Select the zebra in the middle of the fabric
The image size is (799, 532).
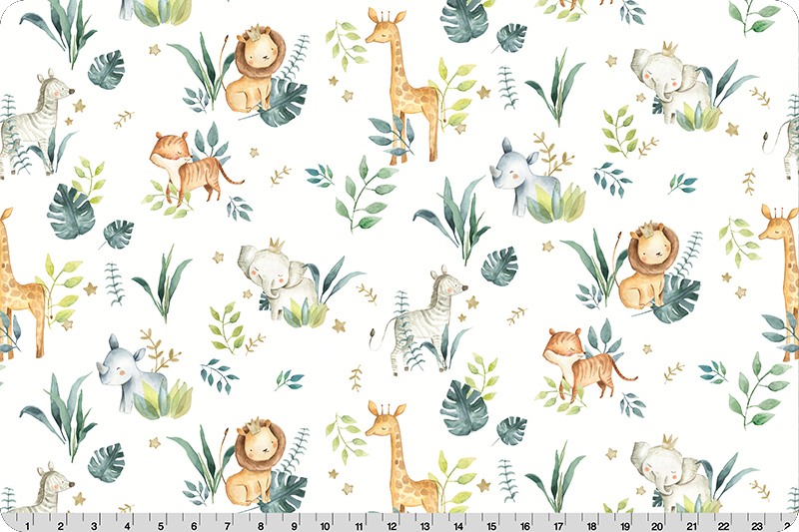[417, 317]
